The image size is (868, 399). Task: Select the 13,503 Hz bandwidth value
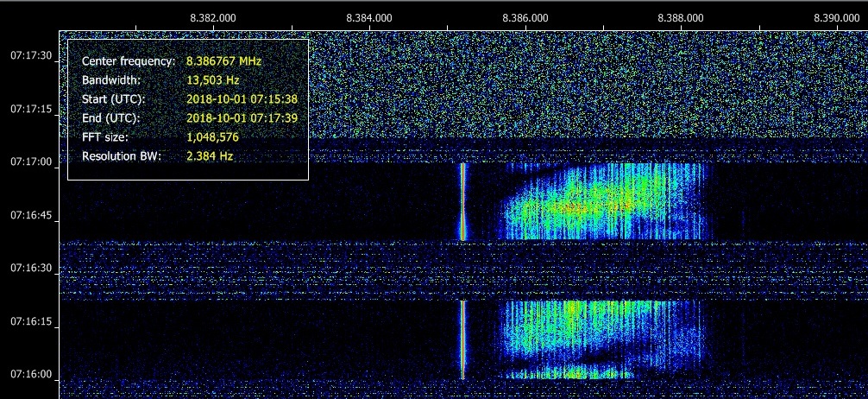[212, 79]
